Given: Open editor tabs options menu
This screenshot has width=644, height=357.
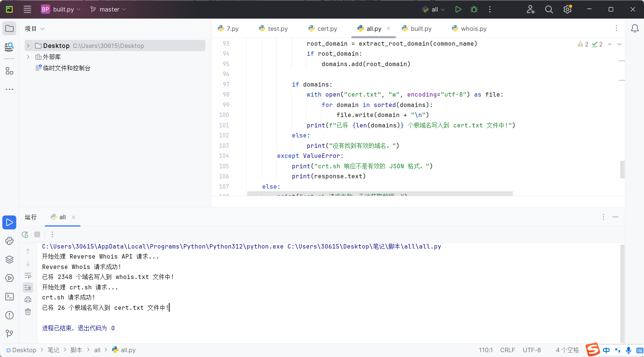Looking at the screenshot, I should click(x=616, y=29).
